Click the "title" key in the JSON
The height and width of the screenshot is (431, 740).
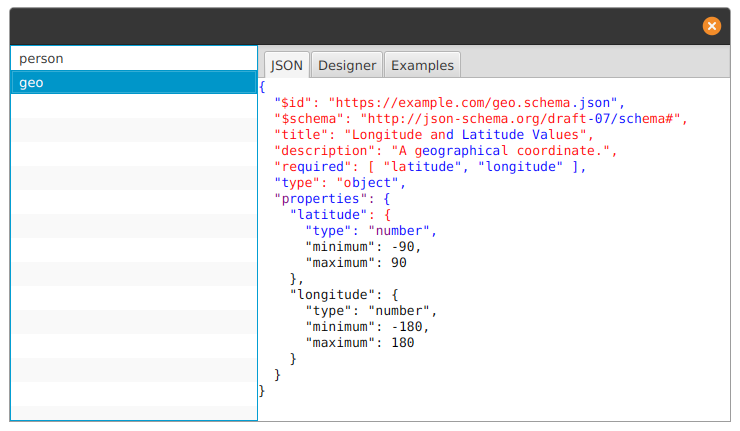click(x=301, y=135)
